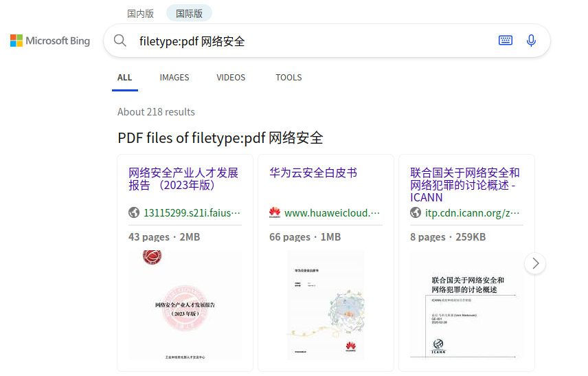Open the TOOLS tab
Image resolution: width=588 pixels, height=376 pixels.
(289, 78)
